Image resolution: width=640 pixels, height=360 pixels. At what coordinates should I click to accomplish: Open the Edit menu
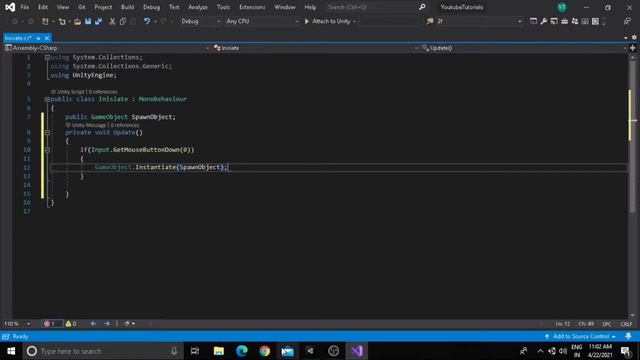(x=43, y=7)
